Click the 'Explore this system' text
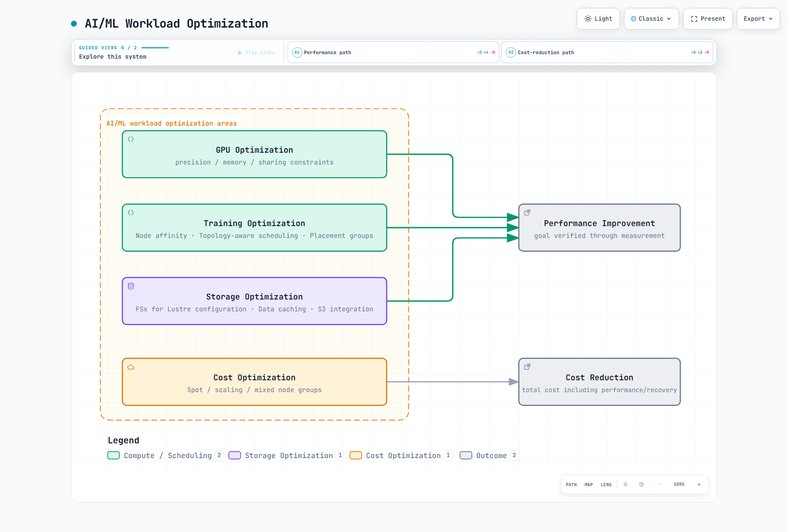This screenshot has width=788, height=532. click(113, 57)
